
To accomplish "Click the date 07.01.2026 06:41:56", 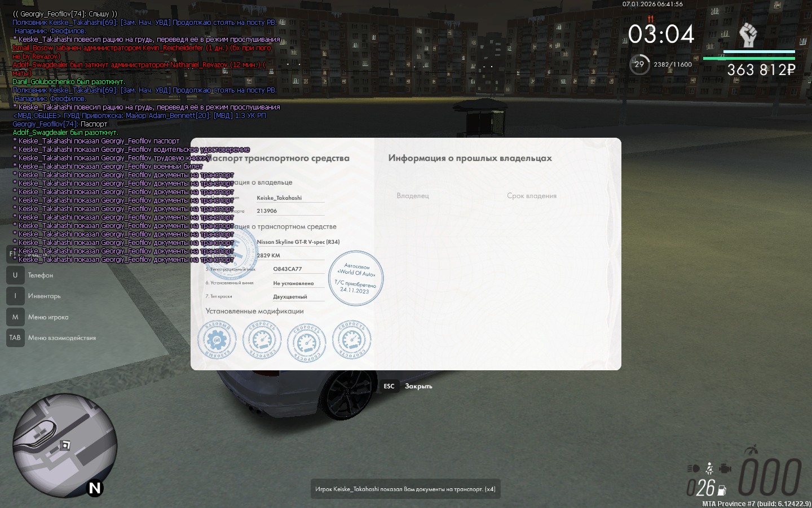I will [x=652, y=4].
